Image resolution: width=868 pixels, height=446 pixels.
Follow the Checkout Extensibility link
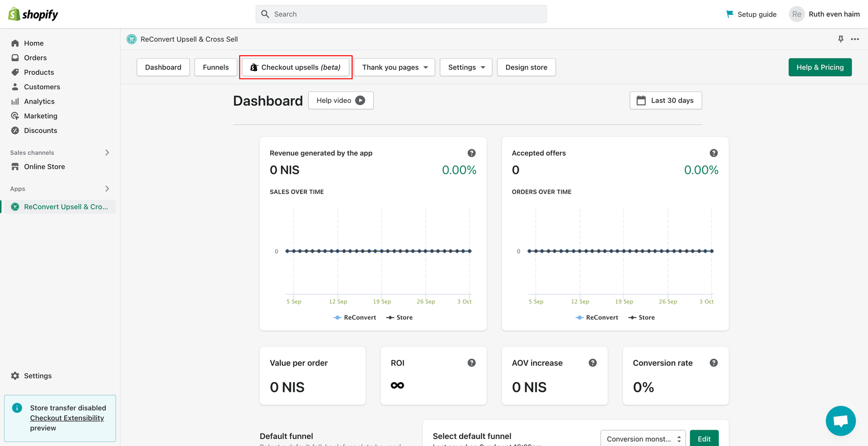[x=67, y=418]
